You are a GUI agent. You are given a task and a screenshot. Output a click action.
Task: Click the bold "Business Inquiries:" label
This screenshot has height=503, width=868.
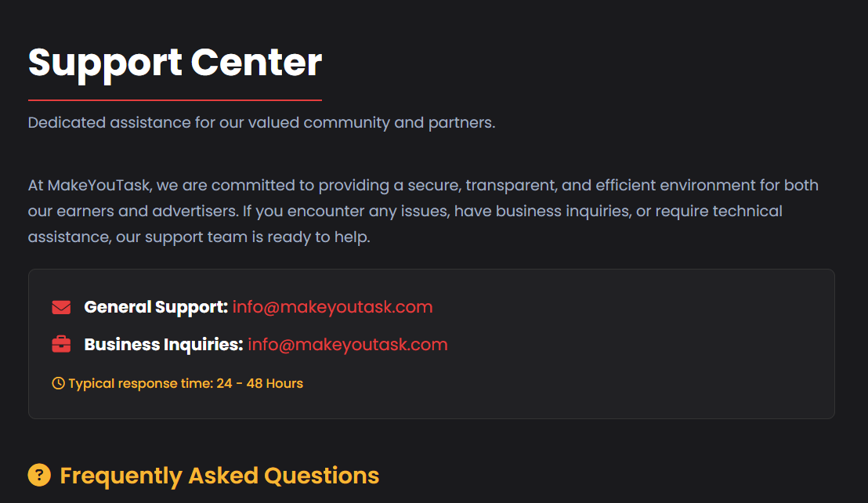tap(164, 345)
